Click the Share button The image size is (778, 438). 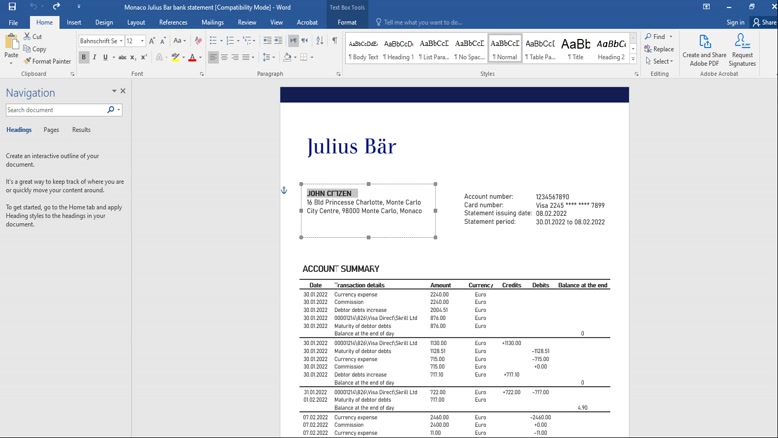764,22
